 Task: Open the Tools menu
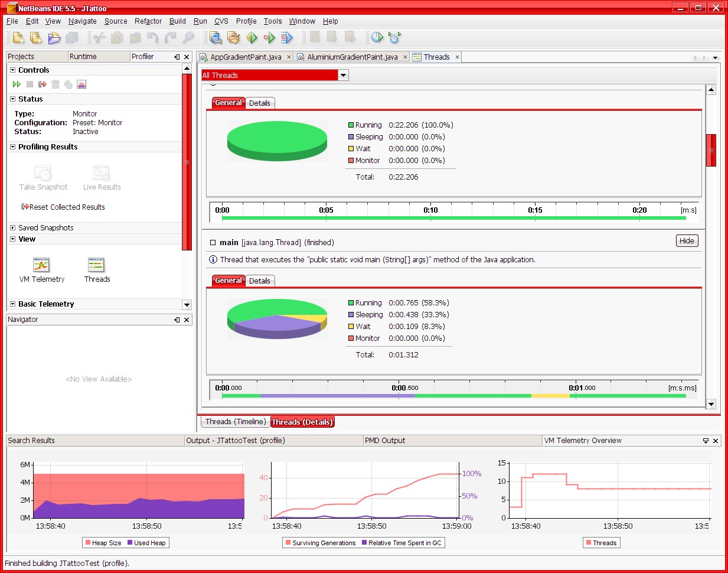(x=273, y=21)
